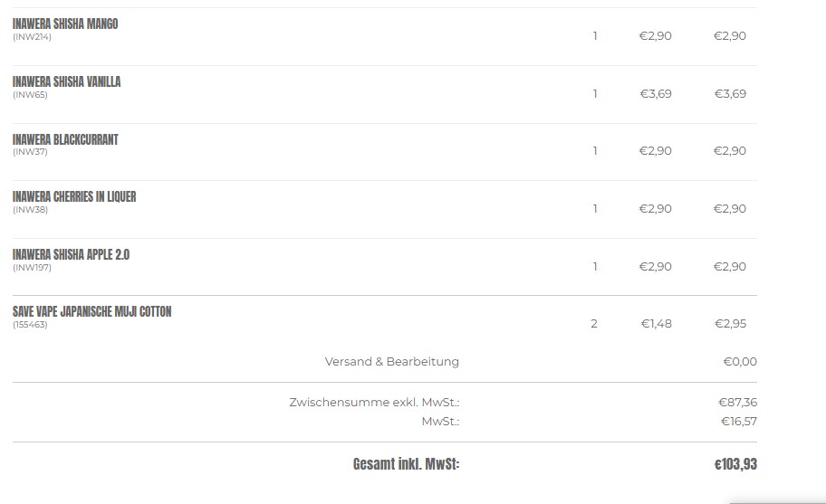Select the INW37 article number
Screen dimensions: 826x504
tap(30, 152)
